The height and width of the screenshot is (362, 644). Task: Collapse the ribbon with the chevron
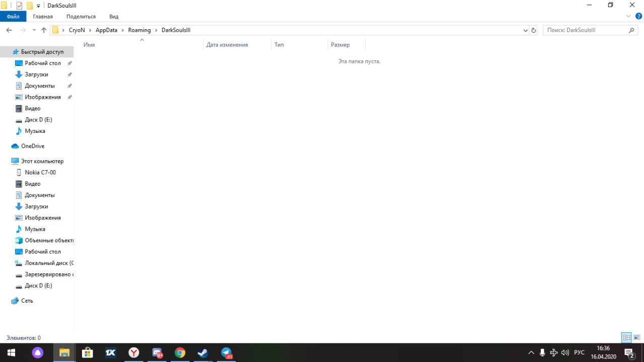click(x=628, y=16)
